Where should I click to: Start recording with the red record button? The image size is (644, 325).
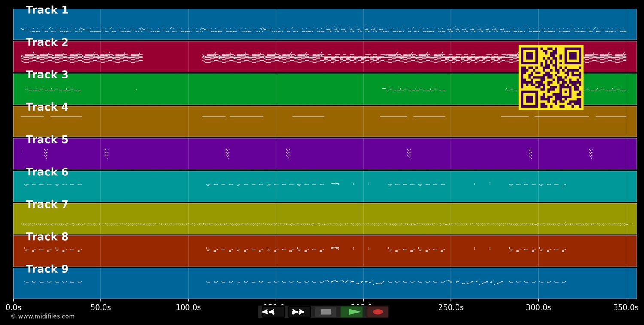377,312
